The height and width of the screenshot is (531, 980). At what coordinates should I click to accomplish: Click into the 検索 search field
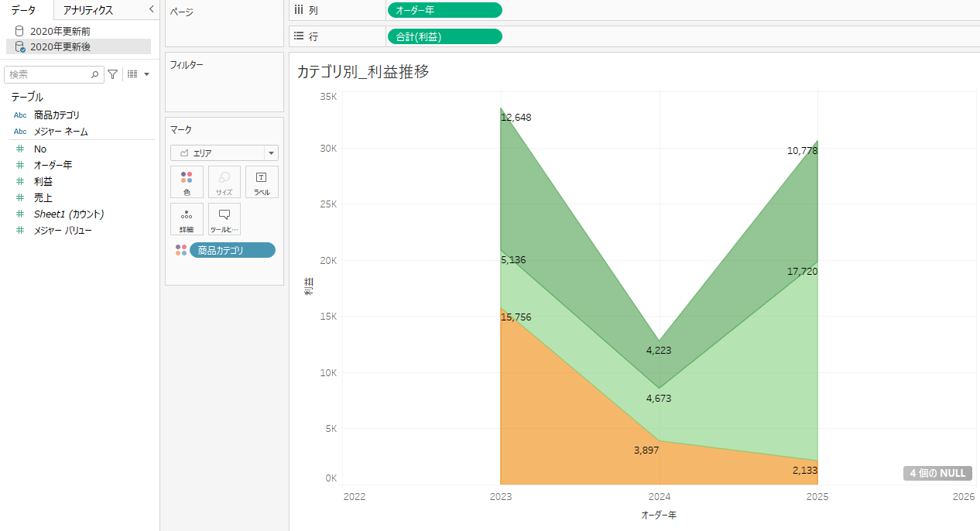48,74
